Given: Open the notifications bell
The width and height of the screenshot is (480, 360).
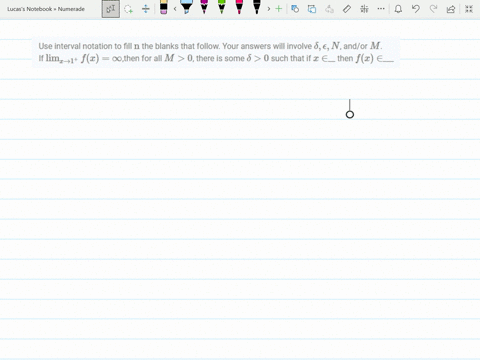Looking at the screenshot, I should click(398, 9).
